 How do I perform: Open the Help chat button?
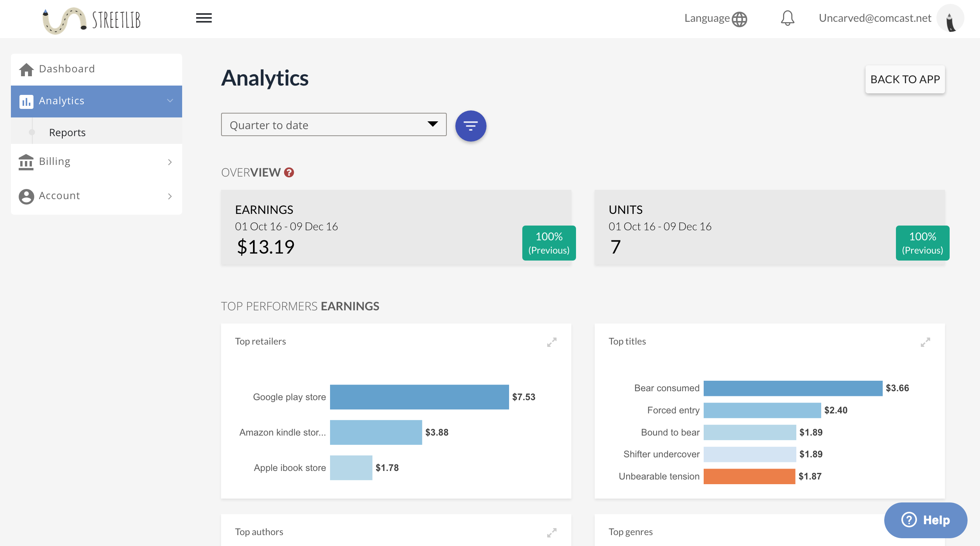pos(926,520)
